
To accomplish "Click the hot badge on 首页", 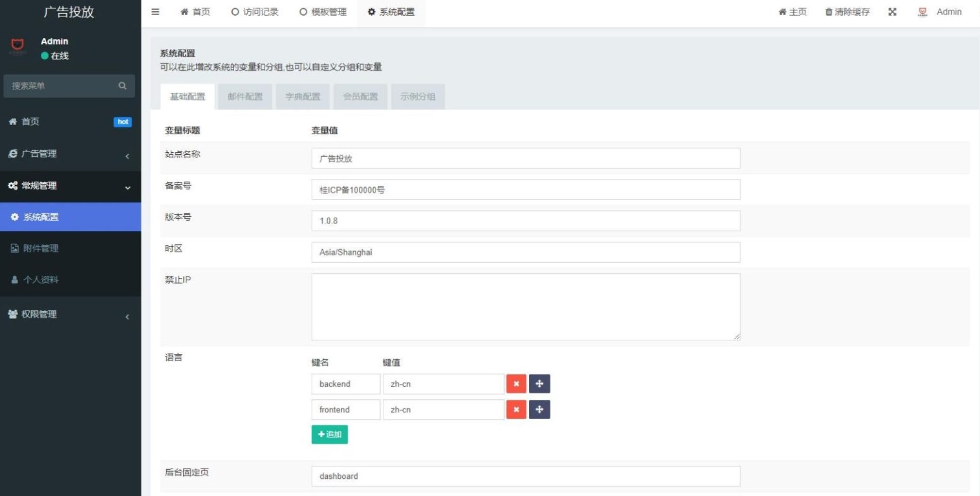I will (x=122, y=121).
